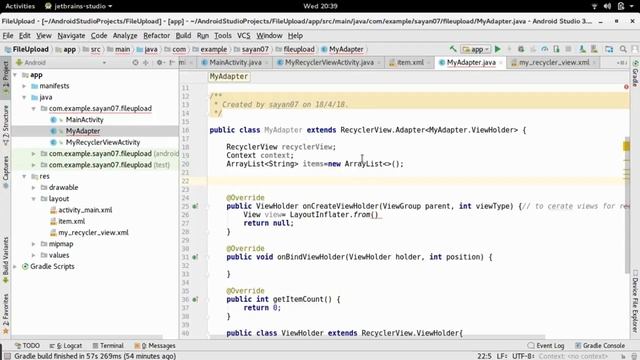This screenshot has width=640, height=360.
Task: Toggle the Terminal tool window button
Action: 108,346
